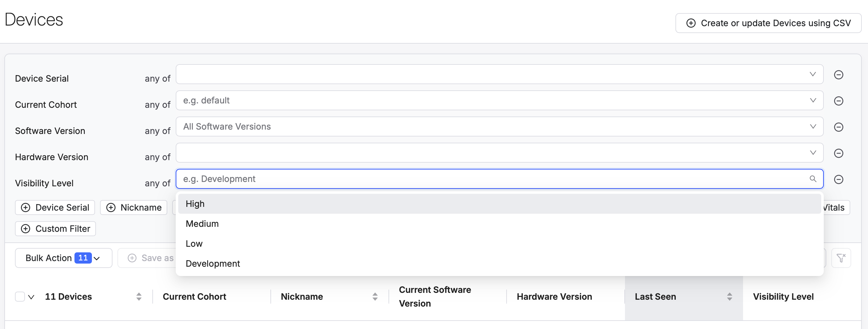Viewport: 868px width, 329px height.
Task: Remove the Software Version filter row
Action: pos(838,127)
